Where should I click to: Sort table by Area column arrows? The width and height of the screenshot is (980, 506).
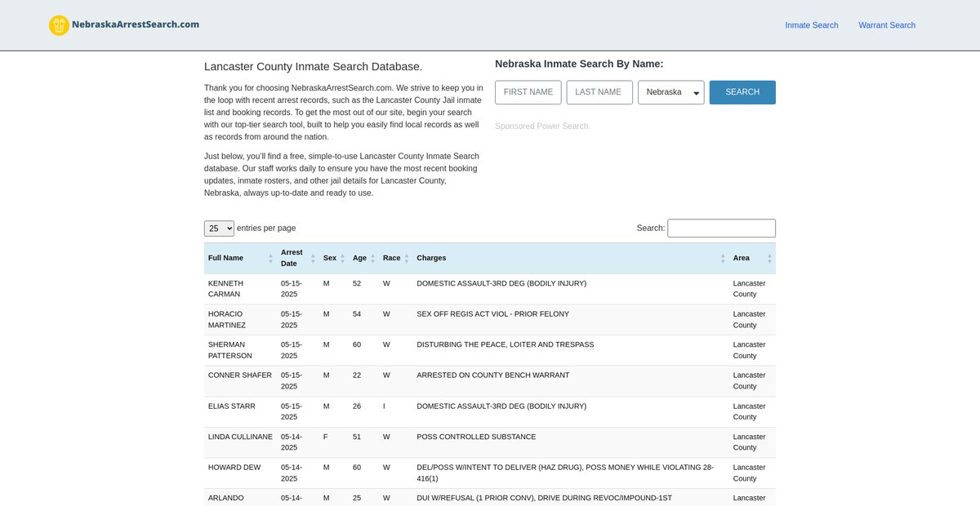(x=768, y=258)
